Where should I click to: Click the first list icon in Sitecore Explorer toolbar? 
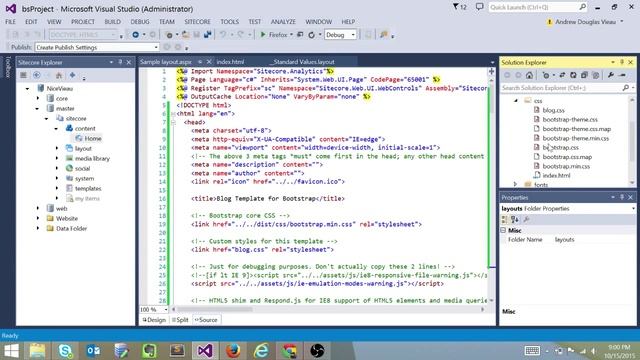[23, 75]
